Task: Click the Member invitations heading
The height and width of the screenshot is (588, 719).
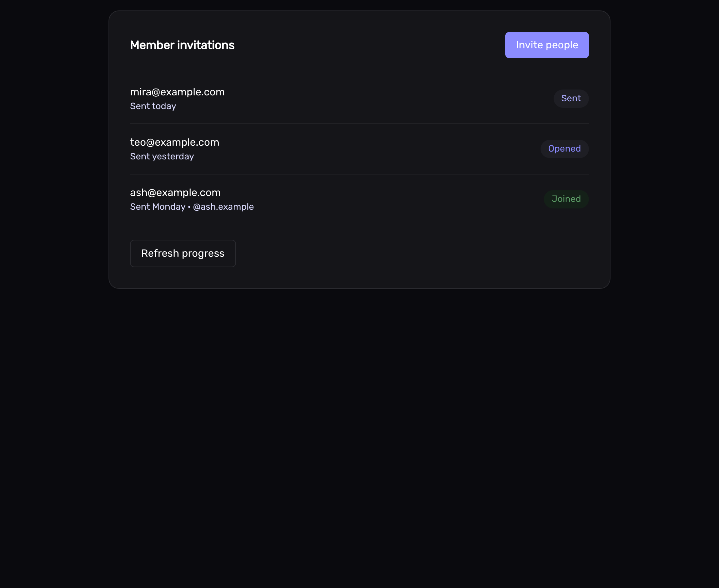Action: 182,45
